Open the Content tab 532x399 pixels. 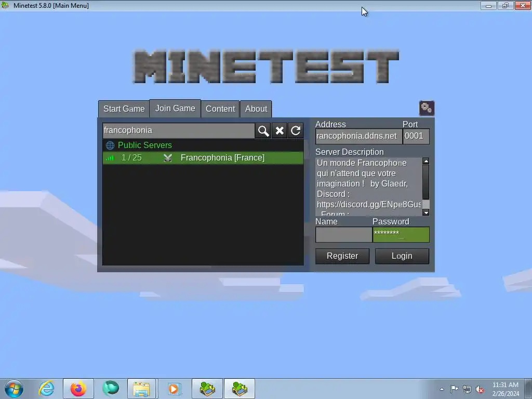220,109
